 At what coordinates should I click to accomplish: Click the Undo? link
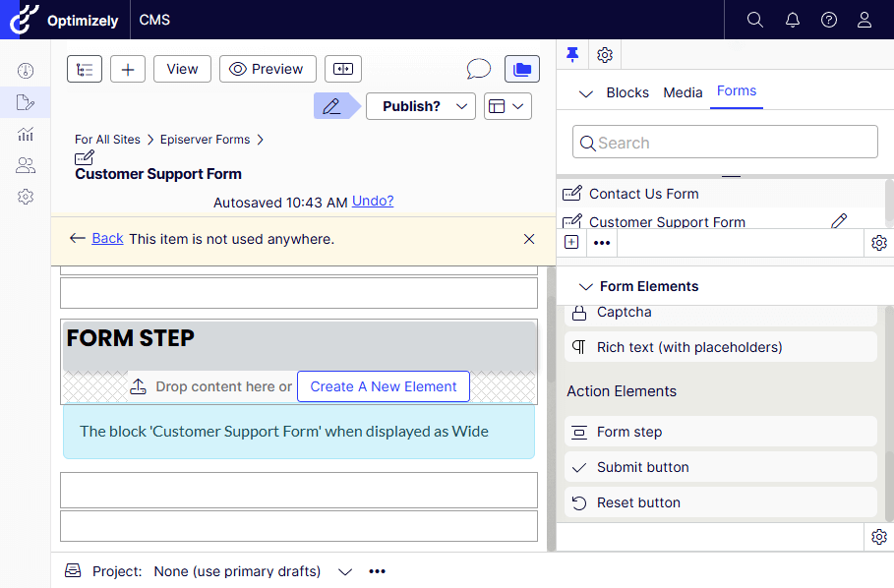click(373, 201)
